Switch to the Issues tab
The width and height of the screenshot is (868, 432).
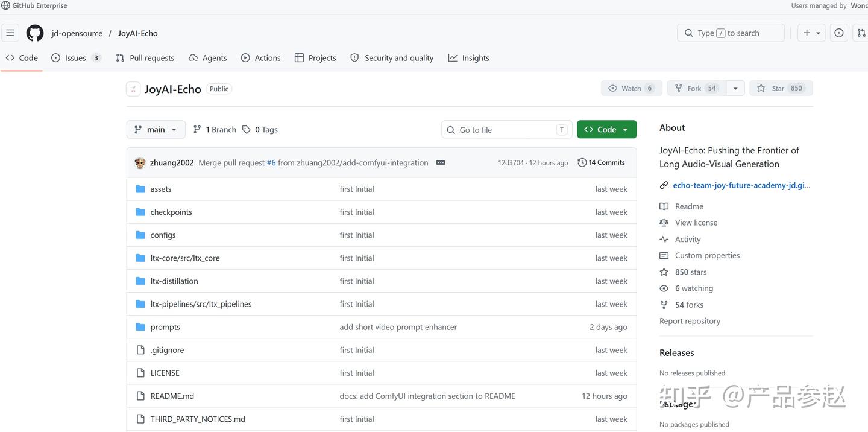[76, 58]
